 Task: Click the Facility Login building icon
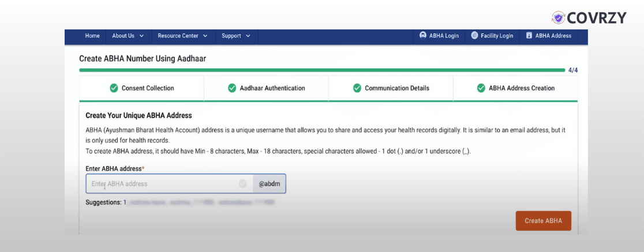coord(474,36)
